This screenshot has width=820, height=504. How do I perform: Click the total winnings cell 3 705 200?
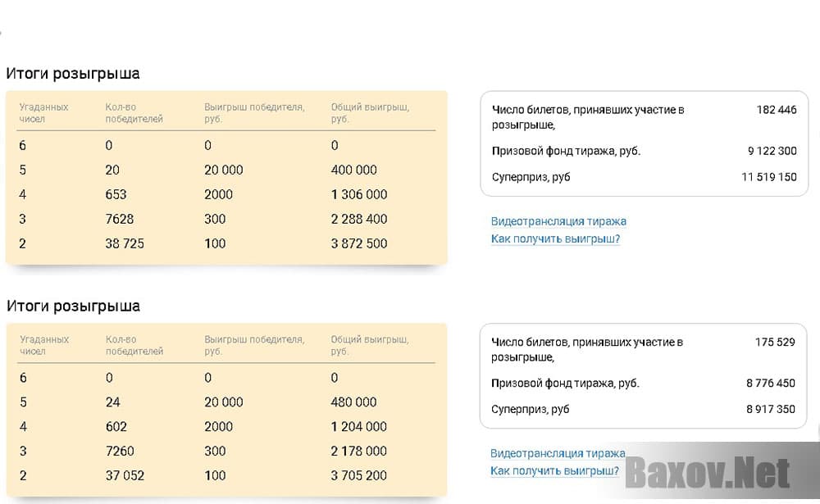359,475
